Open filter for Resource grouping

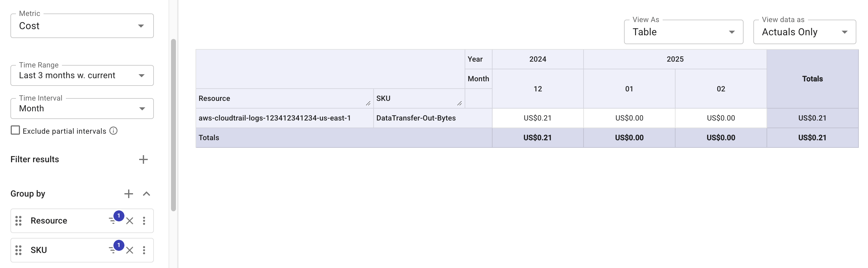coord(112,221)
